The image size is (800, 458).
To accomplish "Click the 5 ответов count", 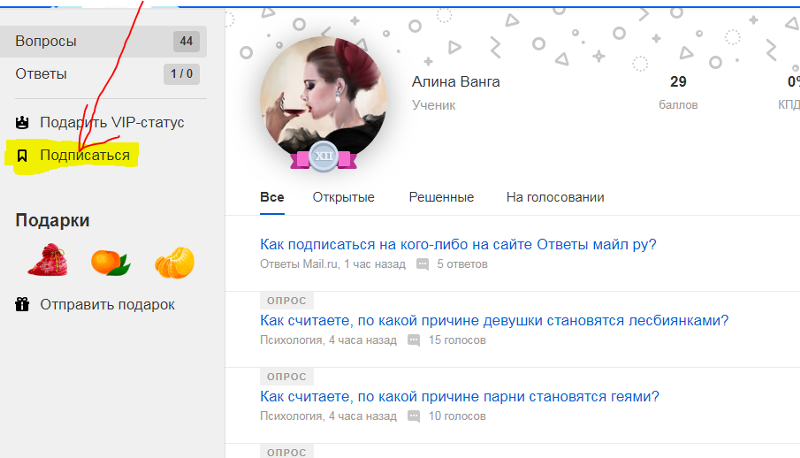I will click(462, 264).
